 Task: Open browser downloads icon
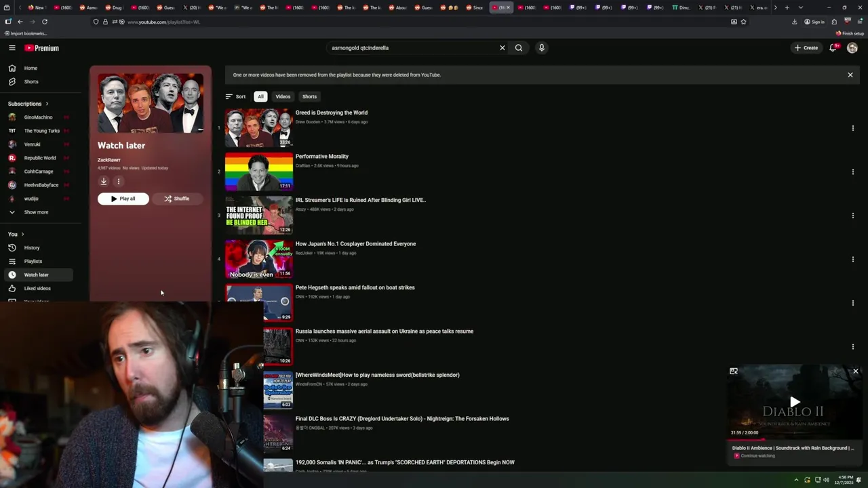click(795, 22)
